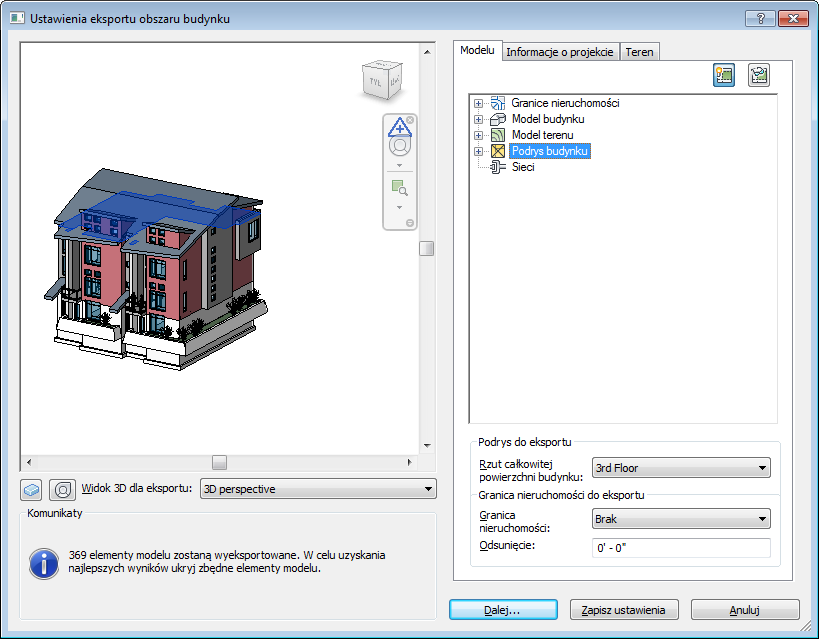Switch to the Modelu tab
This screenshot has width=819, height=639.
click(477, 50)
